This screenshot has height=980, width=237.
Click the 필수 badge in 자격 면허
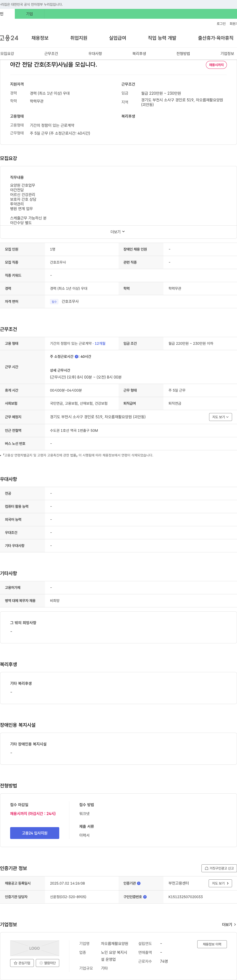pos(54,302)
